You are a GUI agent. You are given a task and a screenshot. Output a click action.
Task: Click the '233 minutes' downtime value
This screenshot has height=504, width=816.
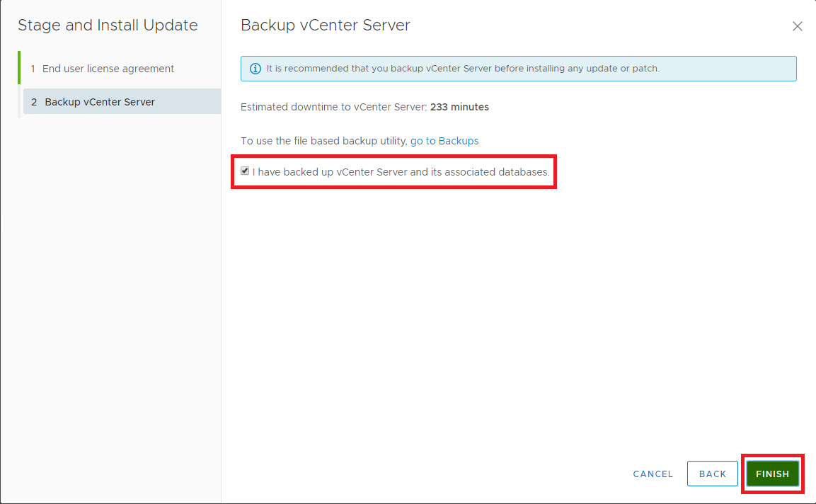459,107
